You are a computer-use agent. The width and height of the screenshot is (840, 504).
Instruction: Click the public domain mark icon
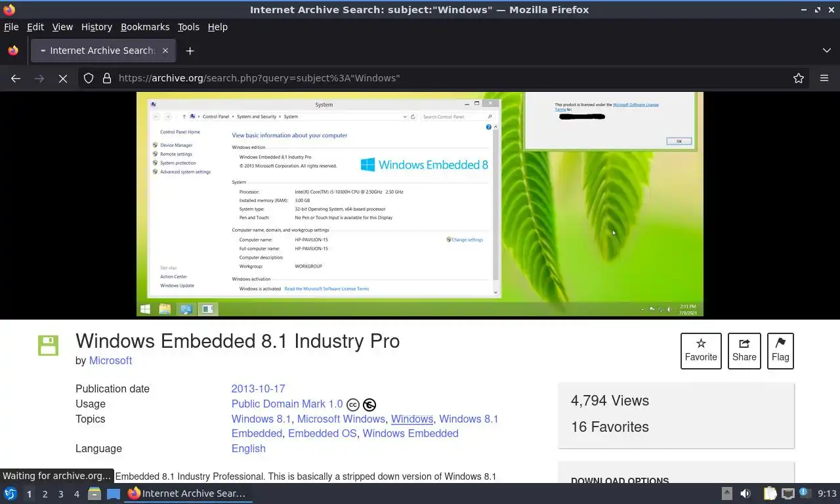[x=369, y=404]
